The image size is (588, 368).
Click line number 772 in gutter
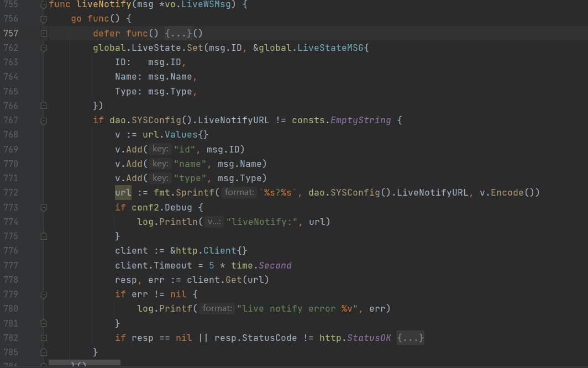tap(11, 192)
